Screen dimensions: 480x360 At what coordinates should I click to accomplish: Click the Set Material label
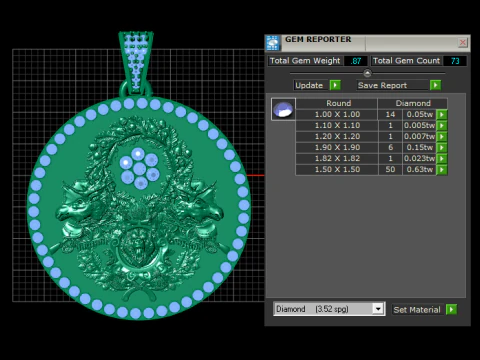417,310
